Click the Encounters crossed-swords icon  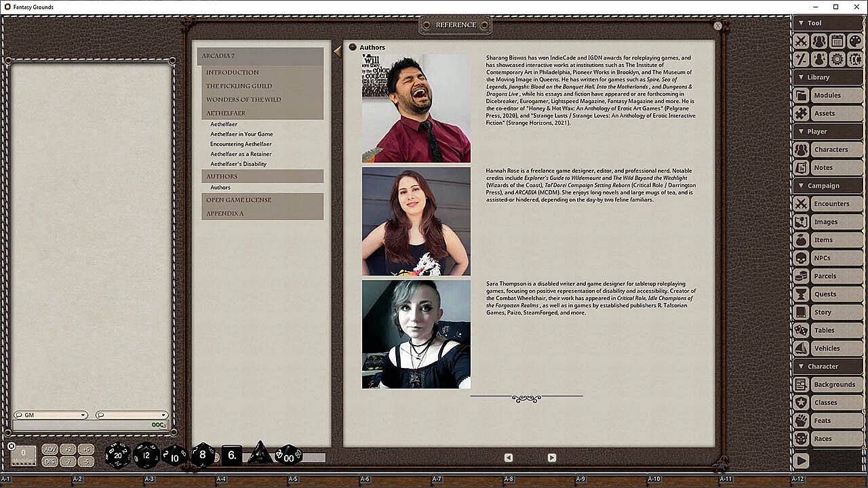pyautogui.click(x=801, y=204)
